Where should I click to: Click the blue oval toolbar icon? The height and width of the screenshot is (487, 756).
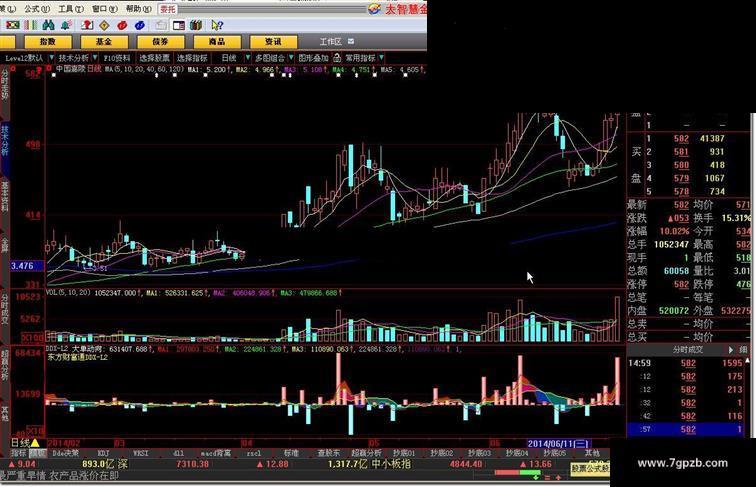[x=140, y=25]
